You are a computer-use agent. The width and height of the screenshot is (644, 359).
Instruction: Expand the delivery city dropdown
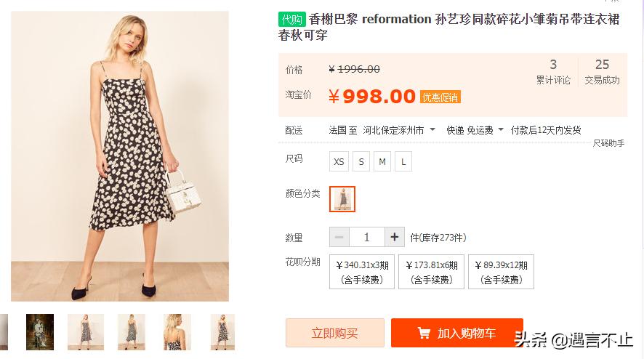point(432,130)
